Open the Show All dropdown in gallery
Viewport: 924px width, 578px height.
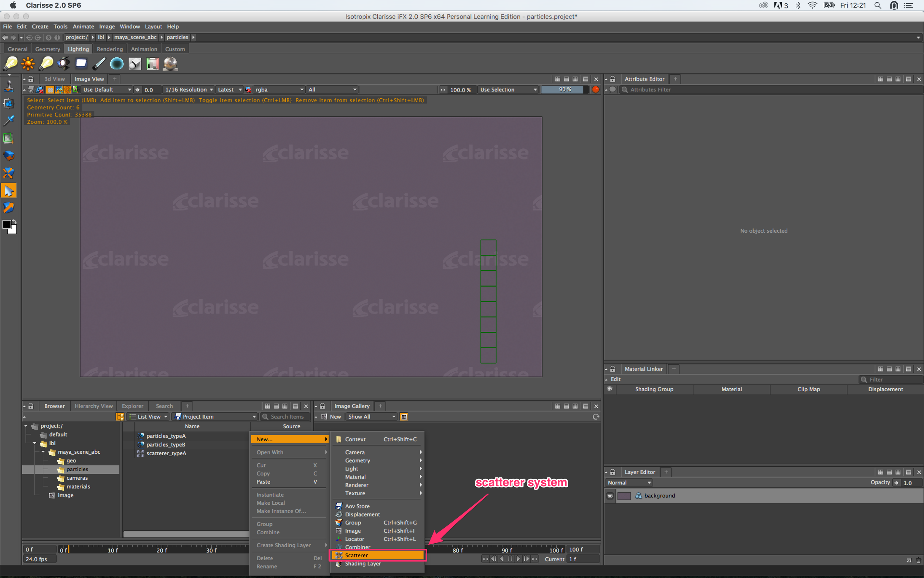click(372, 417)
